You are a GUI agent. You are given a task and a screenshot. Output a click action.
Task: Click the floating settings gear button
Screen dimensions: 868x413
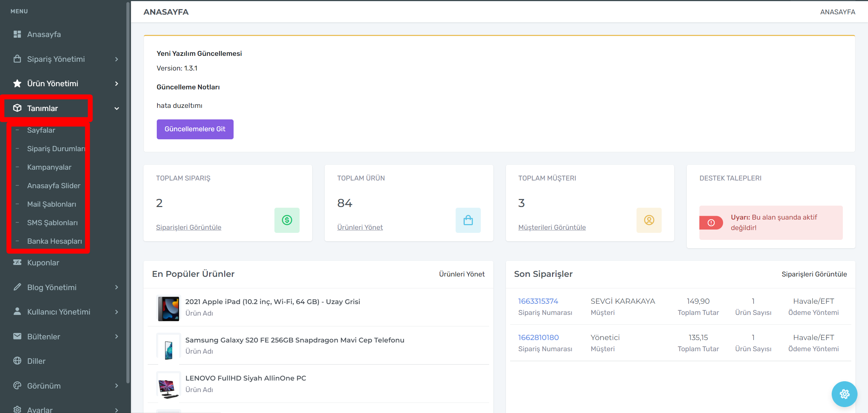point(844,394)
